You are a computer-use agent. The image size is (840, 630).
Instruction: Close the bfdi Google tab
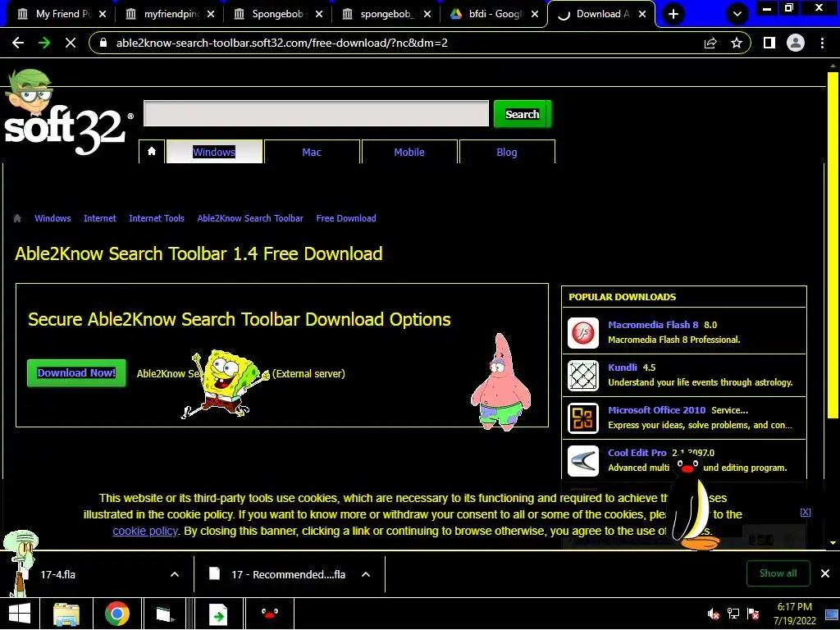coord(535,14)
